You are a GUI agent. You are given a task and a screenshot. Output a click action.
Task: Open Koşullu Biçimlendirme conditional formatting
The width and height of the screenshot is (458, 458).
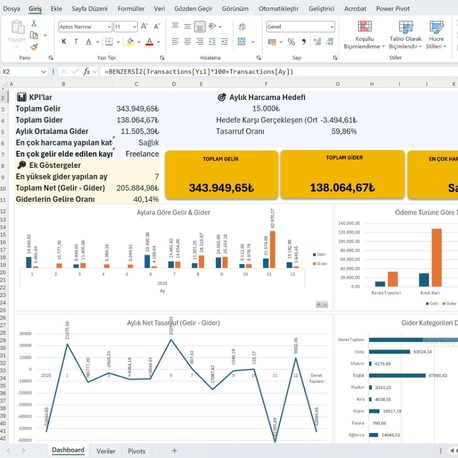364,35
